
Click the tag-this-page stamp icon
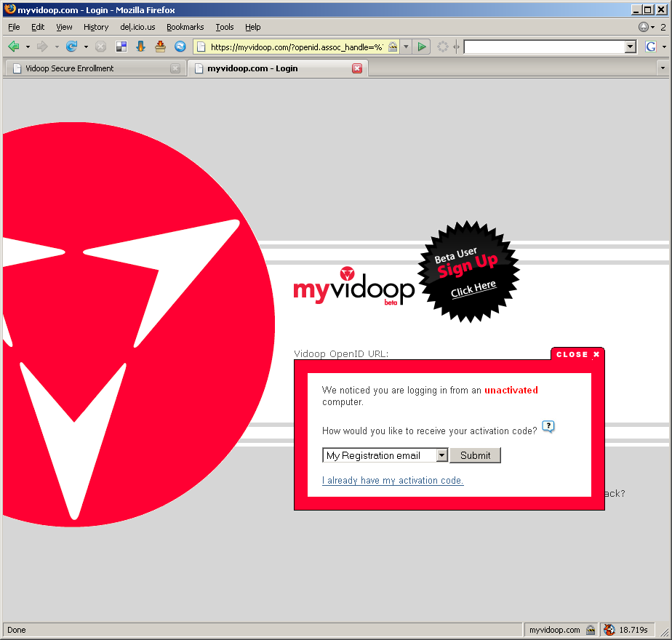(x=160, y=47)
